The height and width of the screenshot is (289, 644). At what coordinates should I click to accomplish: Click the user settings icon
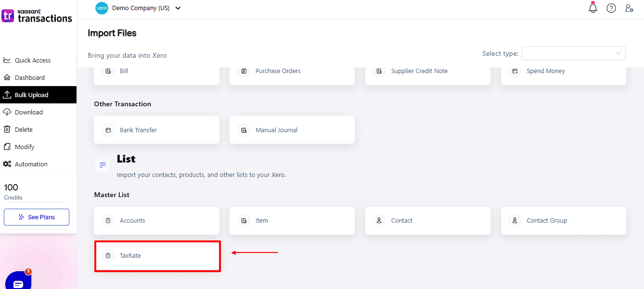629,8
